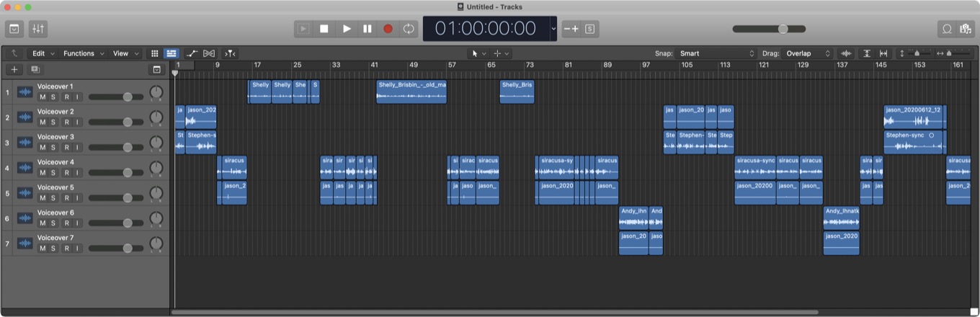This screenshot has width=980, height=317.
Task: Select the Voiceover 5 track name
Action: [55, 187]
